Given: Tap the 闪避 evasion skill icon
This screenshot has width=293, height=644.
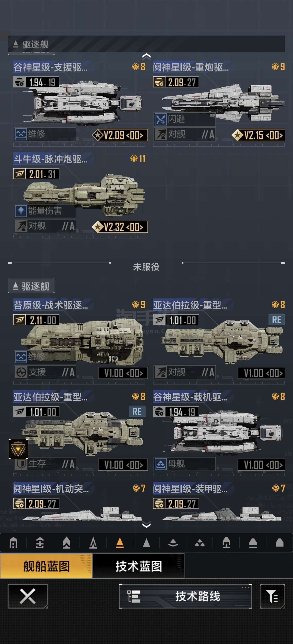Looking at the screenshot, I should click(160, 119).
